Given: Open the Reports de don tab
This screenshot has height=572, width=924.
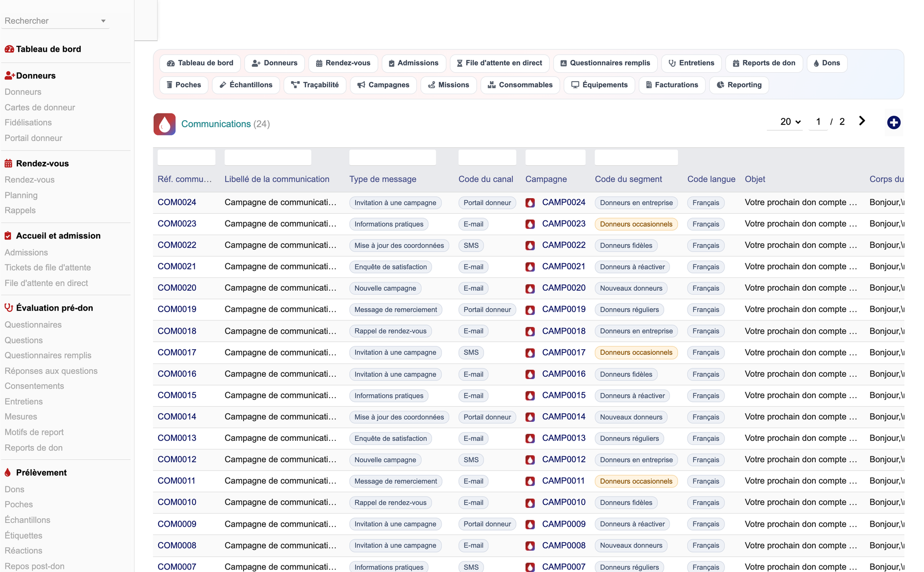Looking at the screenshot, I should (x=764, y=63).
